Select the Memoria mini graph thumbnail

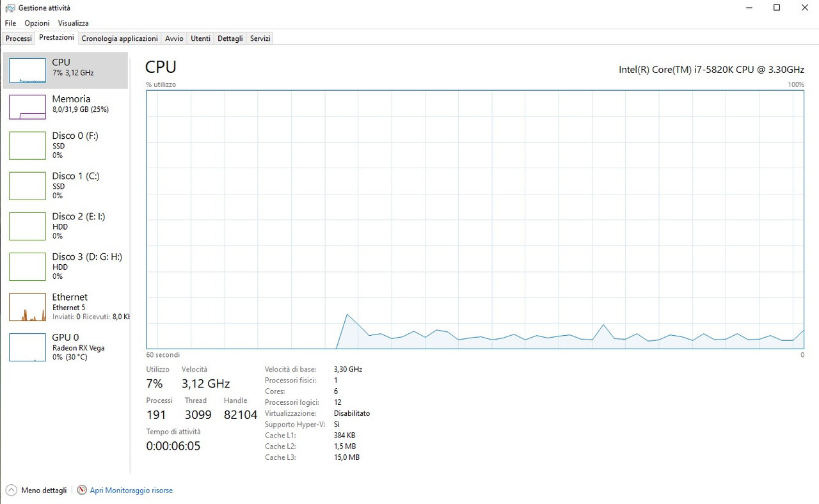tap(28, 107)
